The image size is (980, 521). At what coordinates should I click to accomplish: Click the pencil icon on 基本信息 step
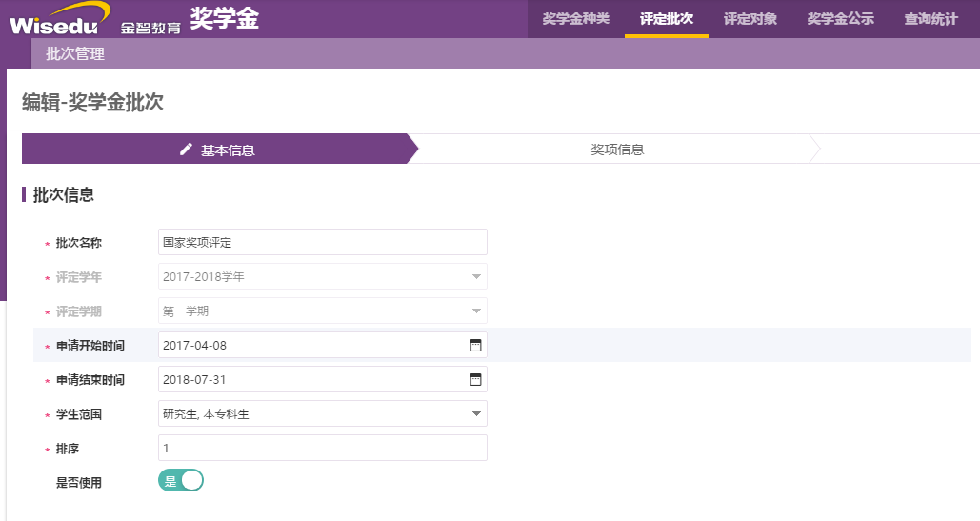[x=186, y=150]
